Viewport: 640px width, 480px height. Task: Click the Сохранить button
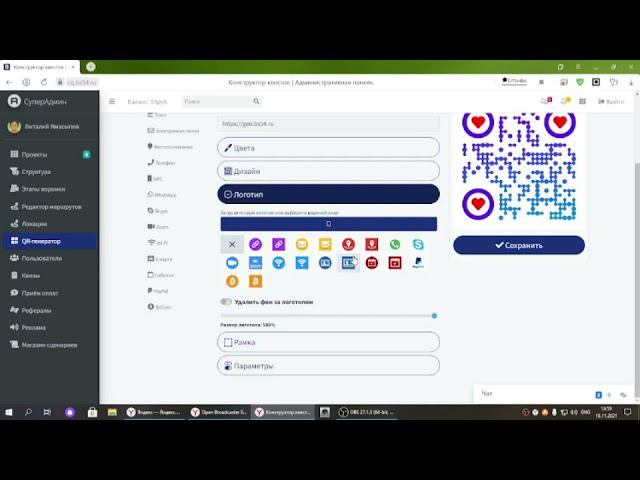coord(519,245)
